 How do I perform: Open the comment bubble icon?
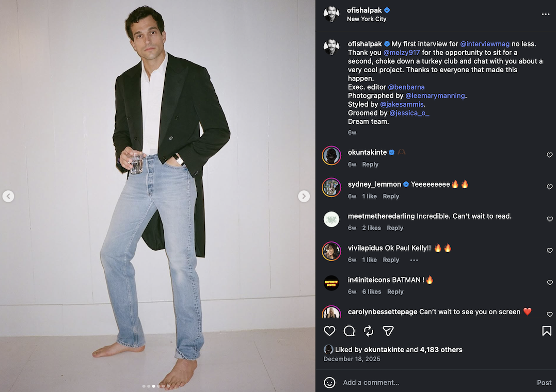click(349, 331)
